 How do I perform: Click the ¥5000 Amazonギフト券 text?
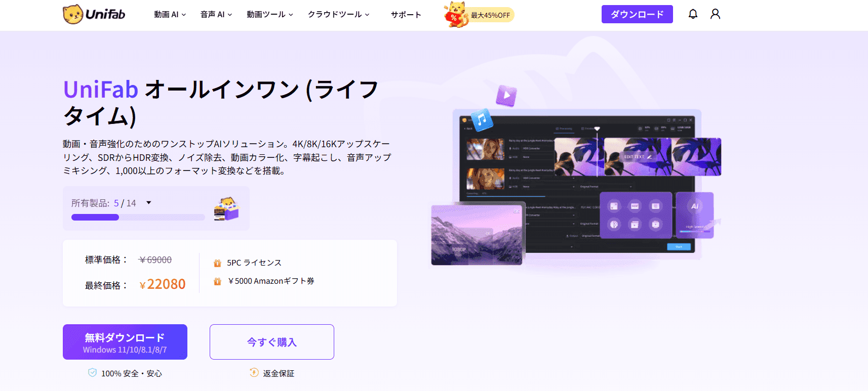click(271, 281)
